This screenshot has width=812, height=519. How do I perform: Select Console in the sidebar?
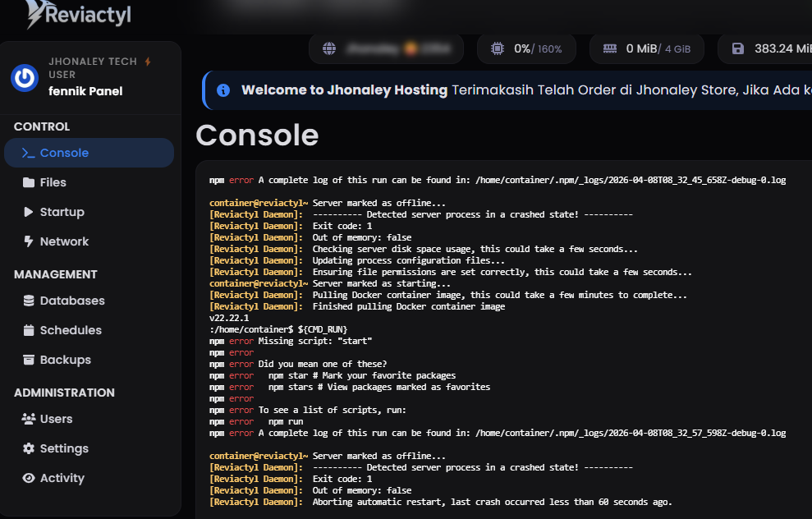tap(64, 153)
